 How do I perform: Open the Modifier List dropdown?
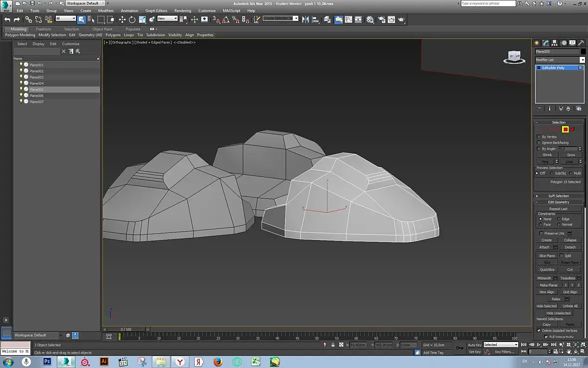[x=582, y=60]
